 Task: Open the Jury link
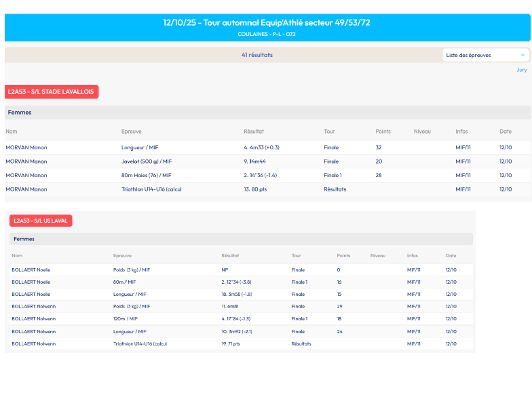coord(521,70)
